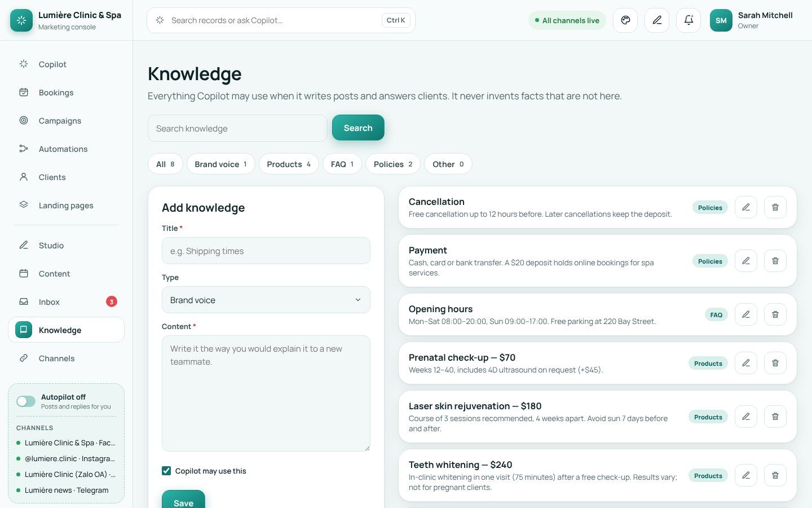
Task: Open the notifications bell
Action: [689, 20]
